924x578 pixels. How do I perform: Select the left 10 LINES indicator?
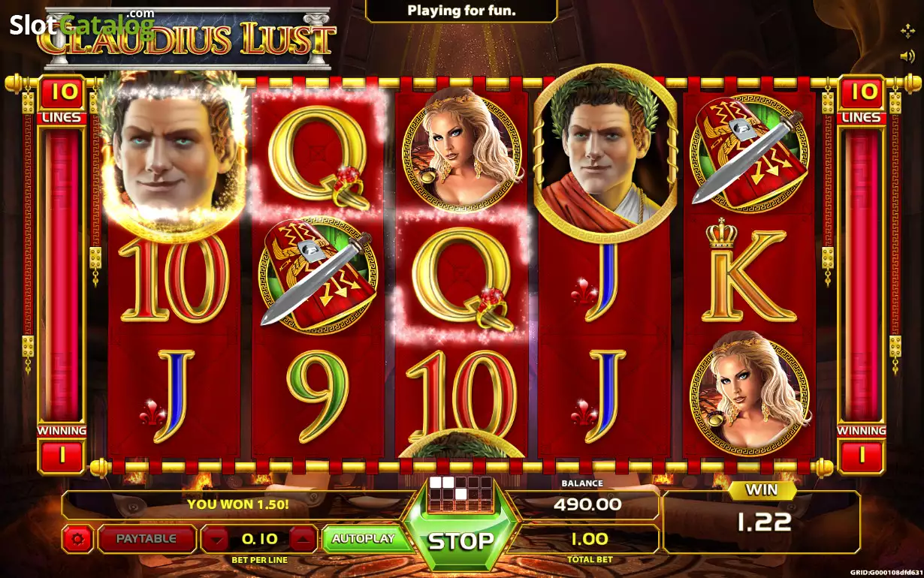click(62, 99)
